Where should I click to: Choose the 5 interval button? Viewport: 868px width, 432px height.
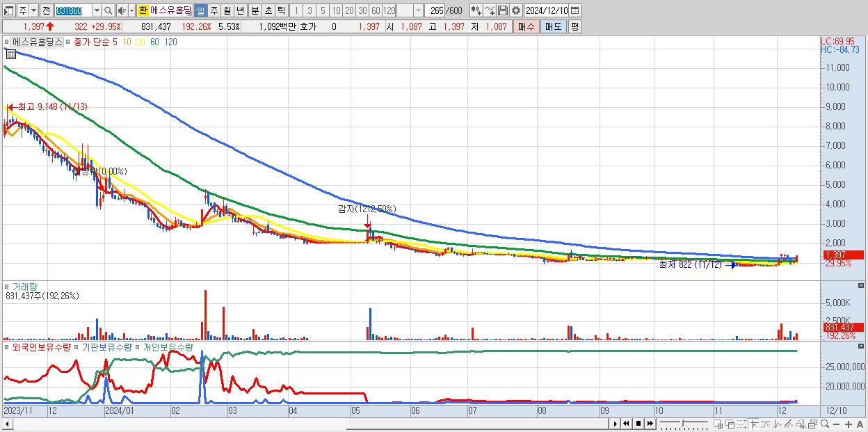click(323, 10)
